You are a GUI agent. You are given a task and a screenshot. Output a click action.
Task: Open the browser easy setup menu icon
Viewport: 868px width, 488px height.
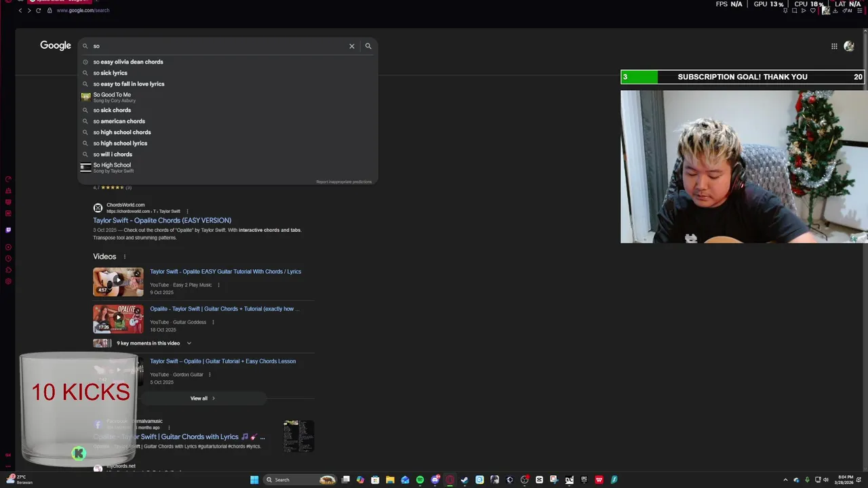859,11
